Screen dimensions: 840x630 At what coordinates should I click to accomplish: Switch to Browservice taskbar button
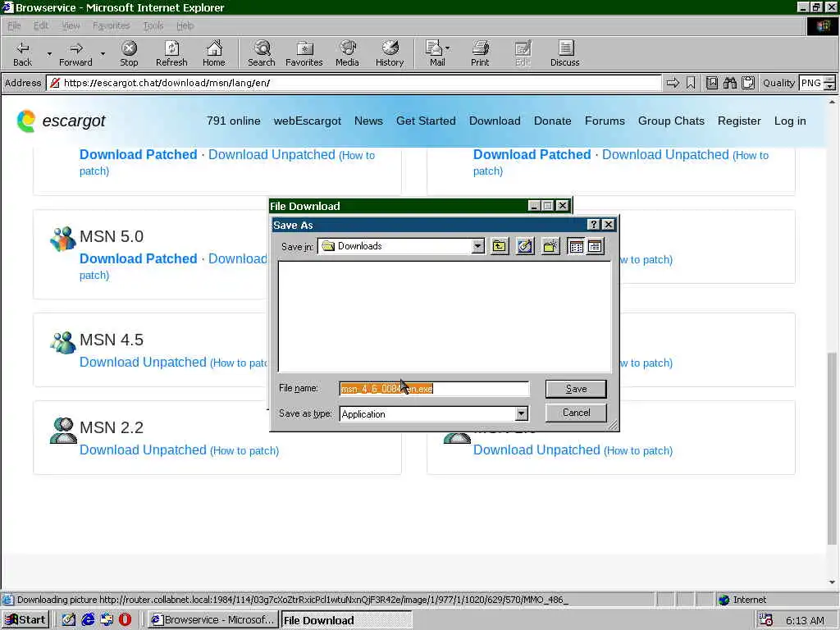(x=212, y=620)
